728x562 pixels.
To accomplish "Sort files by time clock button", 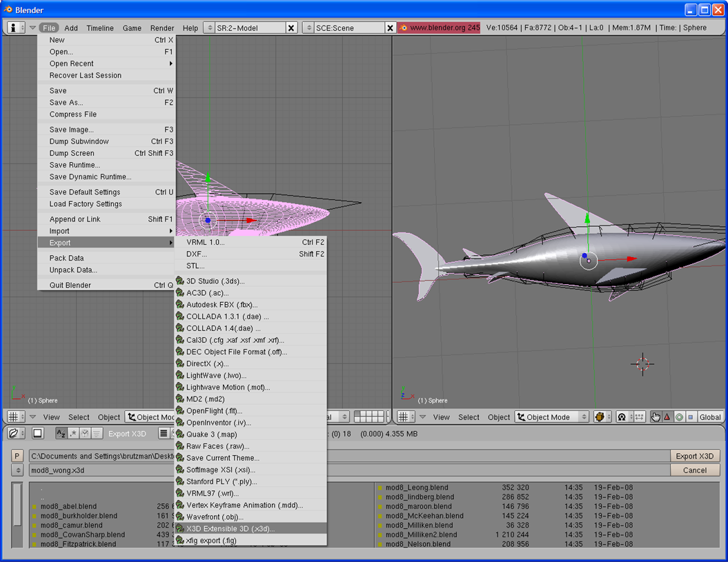I will [84, 434].
